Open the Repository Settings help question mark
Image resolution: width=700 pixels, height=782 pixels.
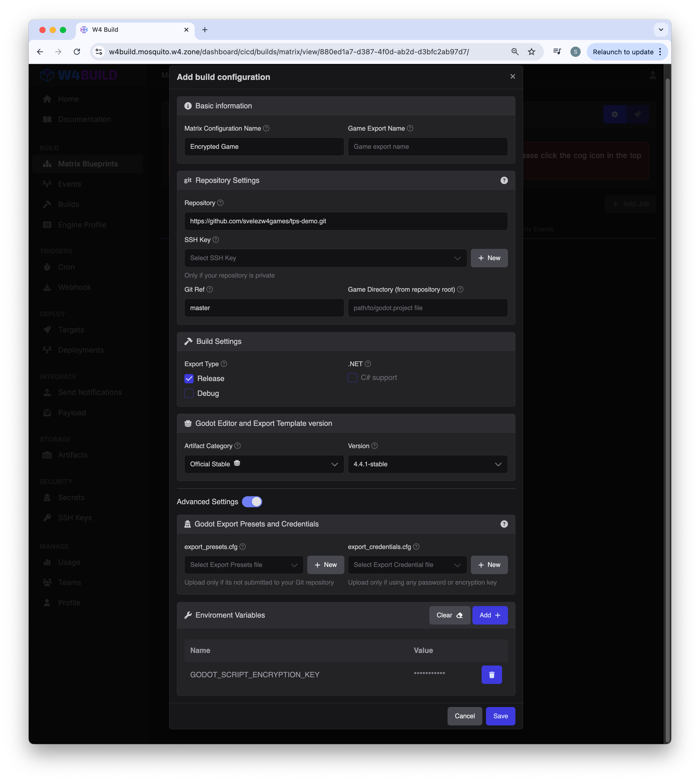coord(504,181)
